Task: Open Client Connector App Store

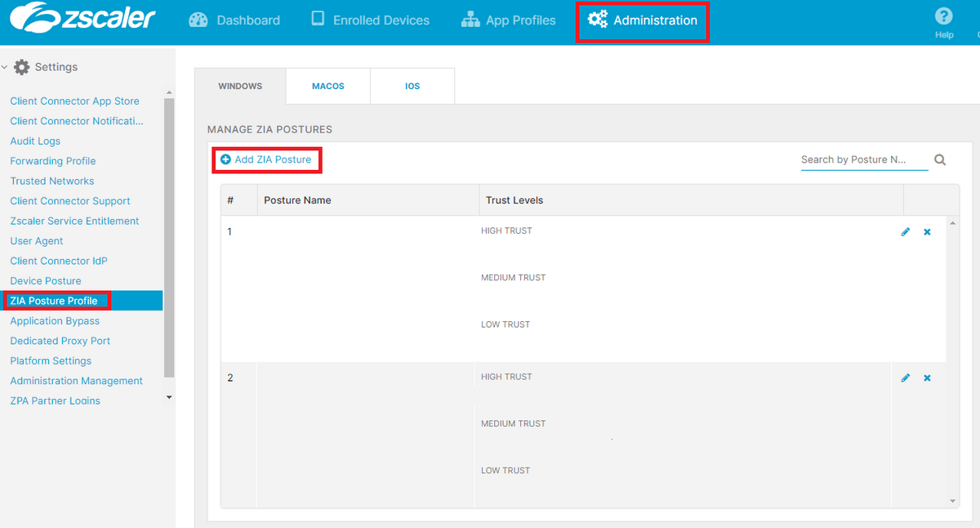Action: (74, 101)
